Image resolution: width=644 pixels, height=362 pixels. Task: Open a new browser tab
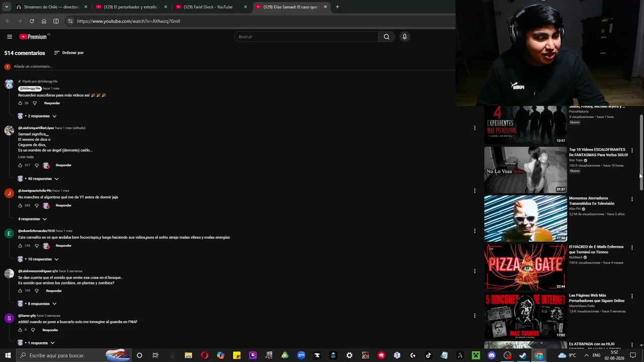pyautogui.click(x=337, y=7)
